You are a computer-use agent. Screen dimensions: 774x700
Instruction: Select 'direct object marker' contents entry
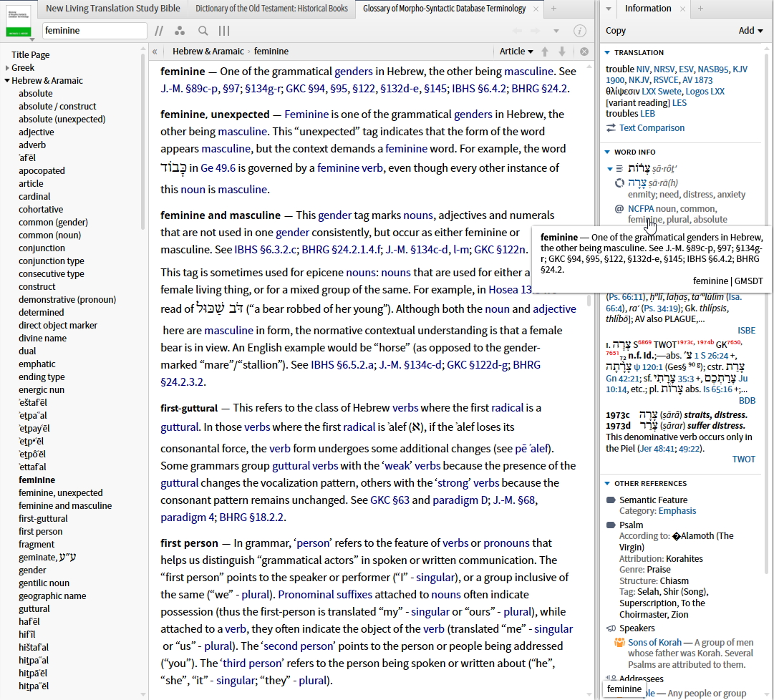click(58, 325)
